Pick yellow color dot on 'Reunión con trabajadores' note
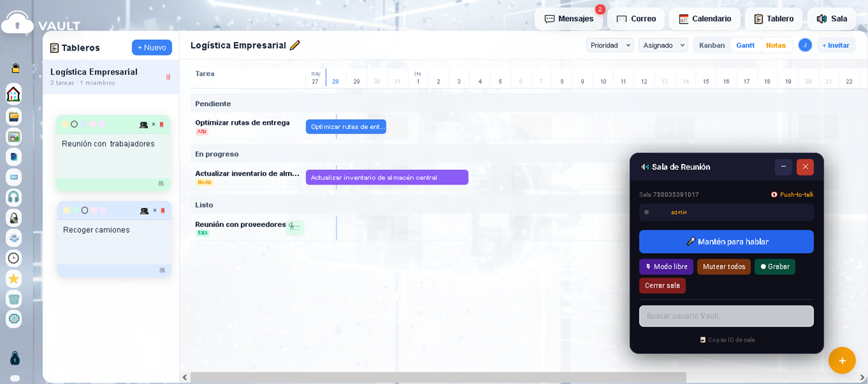Screen dimensions: 868x384 (65, 125)
